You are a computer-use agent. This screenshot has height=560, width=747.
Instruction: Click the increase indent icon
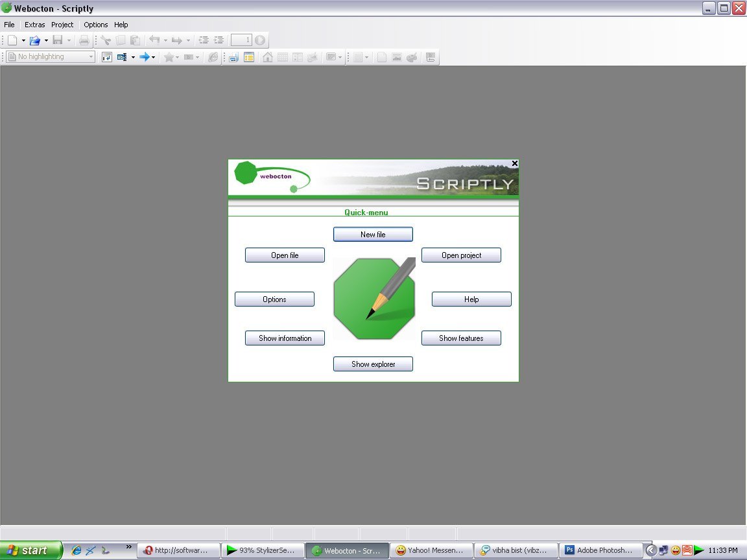pos(219,40)
